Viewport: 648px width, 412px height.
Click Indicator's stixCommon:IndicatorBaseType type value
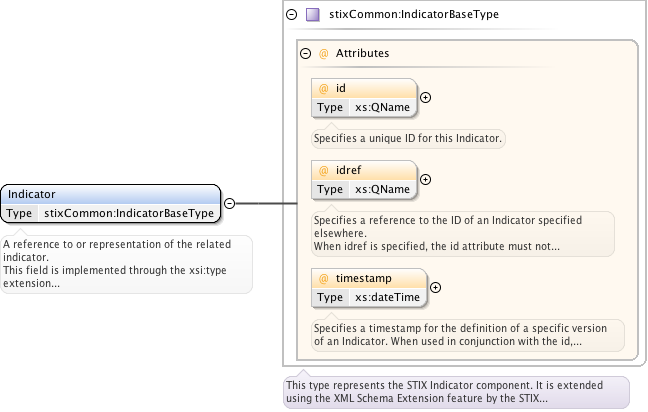tap(129, 213)
